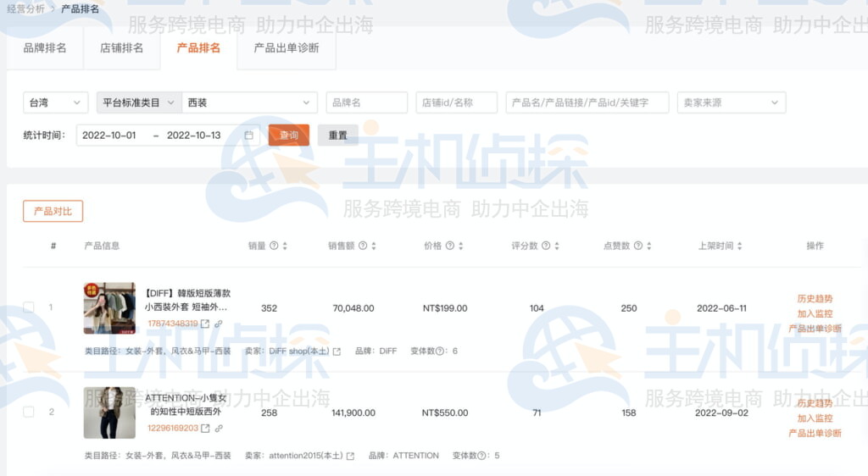Open the ATTENTION blazer product thumbnail
The image size is (868, 476).
tap(109, 412)
